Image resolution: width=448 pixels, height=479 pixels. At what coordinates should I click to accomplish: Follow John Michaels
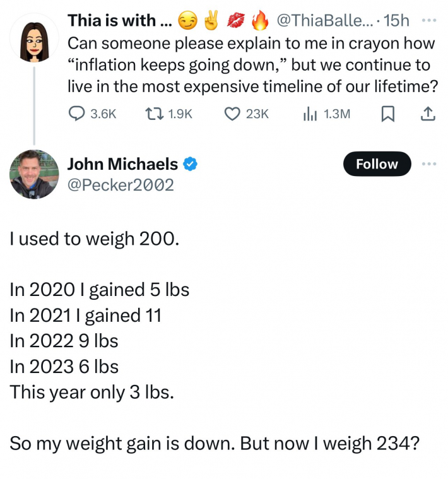pos(377,164)
